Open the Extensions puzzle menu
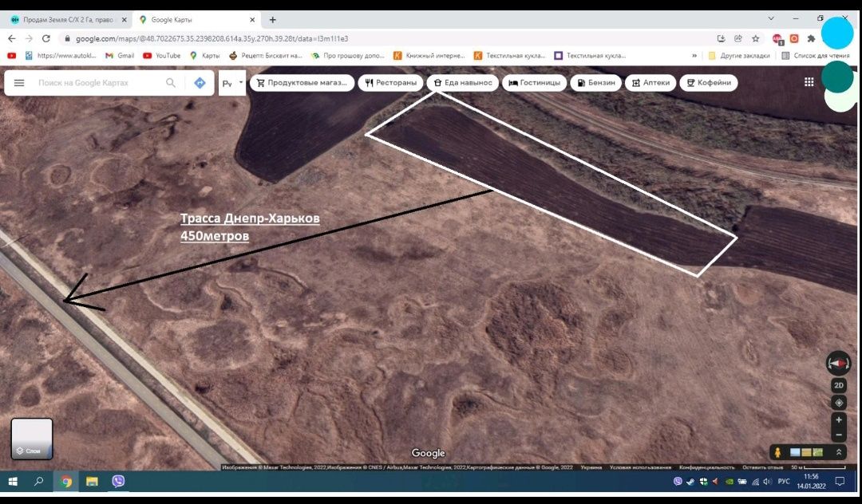Screen dimensions: 862x504 pos(811,38)
